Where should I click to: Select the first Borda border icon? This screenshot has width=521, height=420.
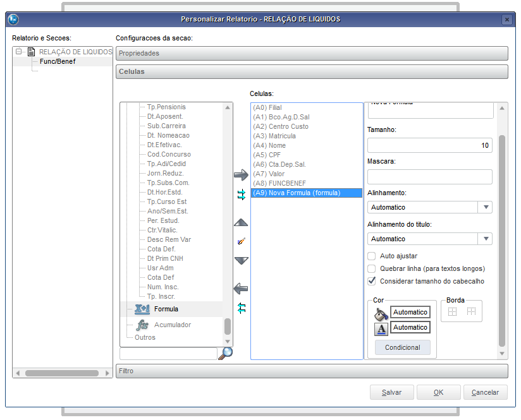tap(452, 311)
